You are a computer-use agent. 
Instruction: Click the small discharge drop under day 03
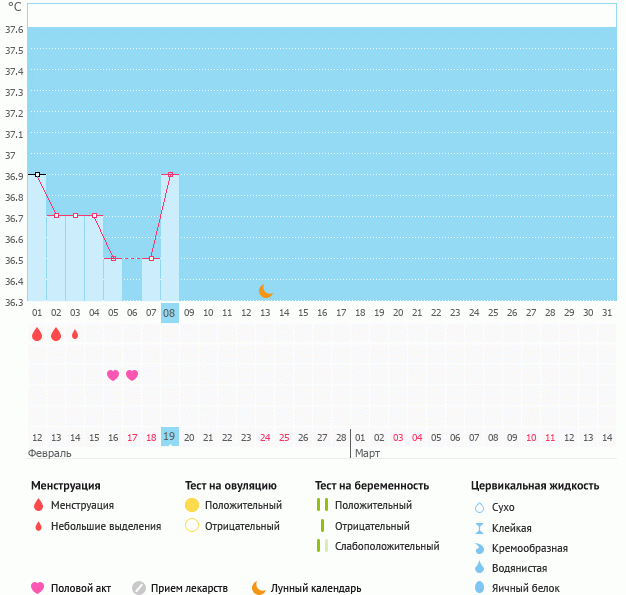point(75,334)
